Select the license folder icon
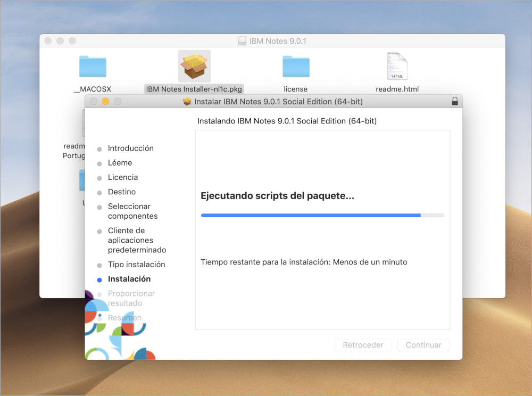The image size is (532, 396). pos(296,67)
